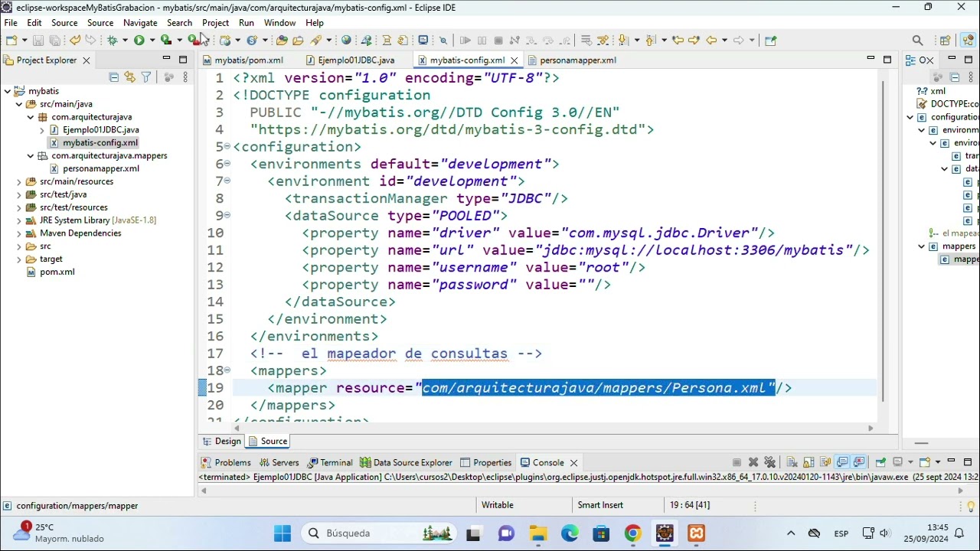Image resolution: width=980 pixels, height=551 pixels.
Task: Toggle Word Wrap in Console toolbar
Action: click(x=825, y=462)
